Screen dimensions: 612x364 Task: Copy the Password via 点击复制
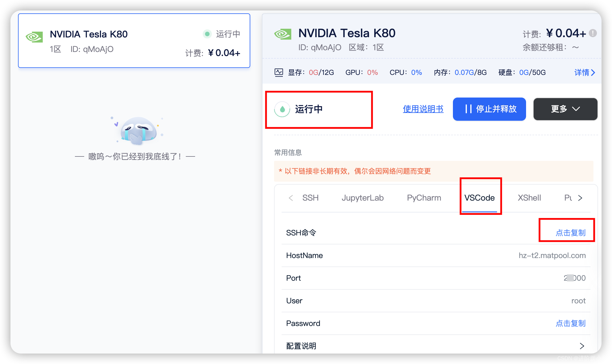click(570, 323)
